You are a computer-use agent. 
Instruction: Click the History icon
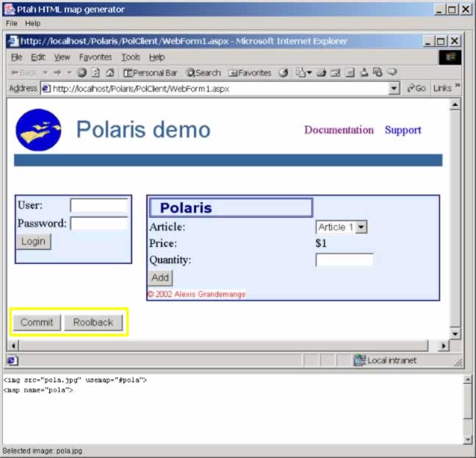[284, 73]
